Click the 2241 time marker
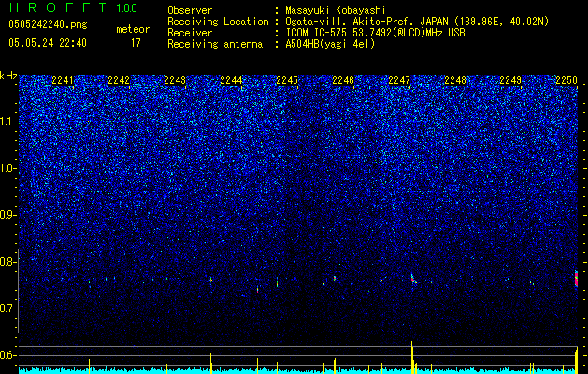 tap(63, 79)
